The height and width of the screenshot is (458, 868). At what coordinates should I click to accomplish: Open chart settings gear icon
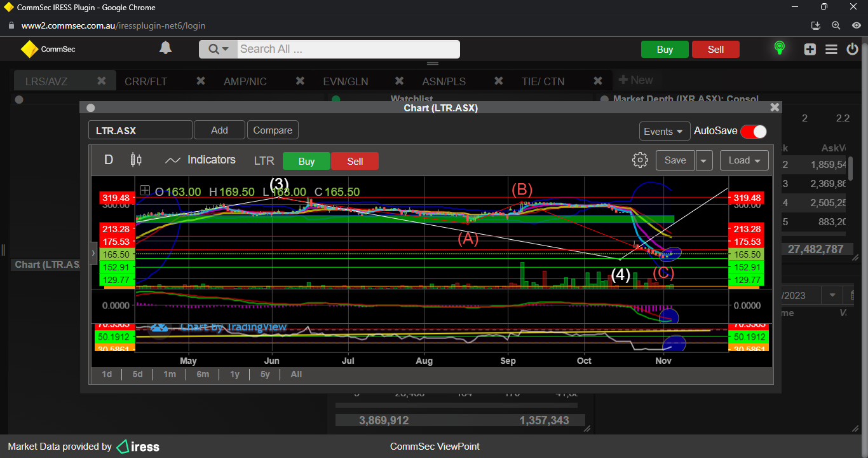(x=640, y=160)
